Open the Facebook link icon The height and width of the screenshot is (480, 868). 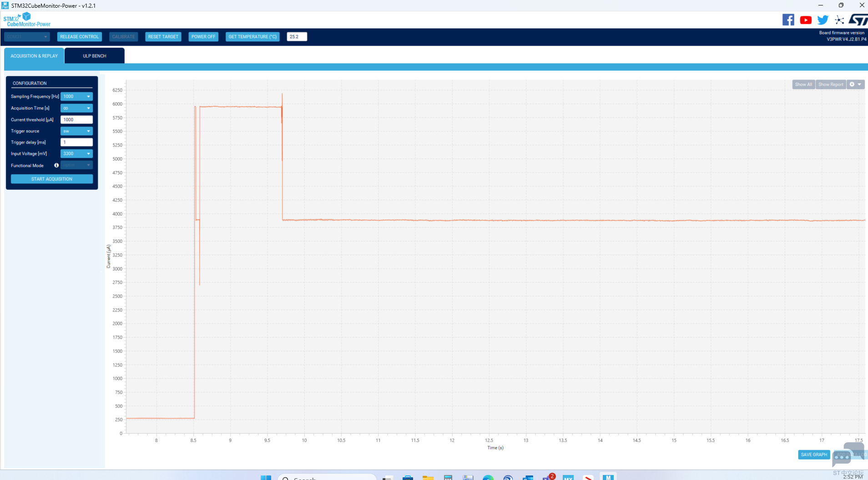788,20
